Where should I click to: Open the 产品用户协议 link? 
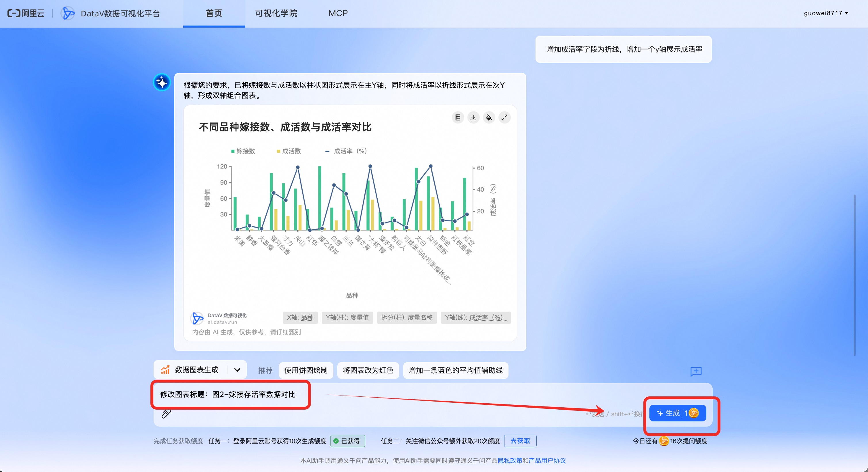(x=547, y=460)
